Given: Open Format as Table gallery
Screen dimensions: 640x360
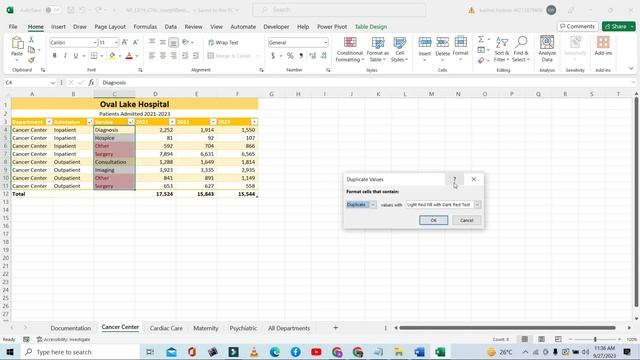Looking at the screenshot, I should click(378, 49).
